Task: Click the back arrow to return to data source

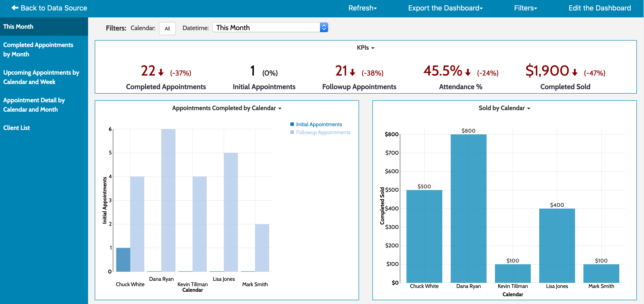Action: [x=14, y=8]
